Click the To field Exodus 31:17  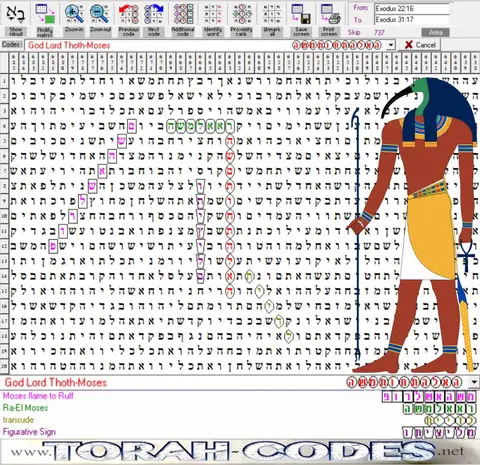[411, 20]
